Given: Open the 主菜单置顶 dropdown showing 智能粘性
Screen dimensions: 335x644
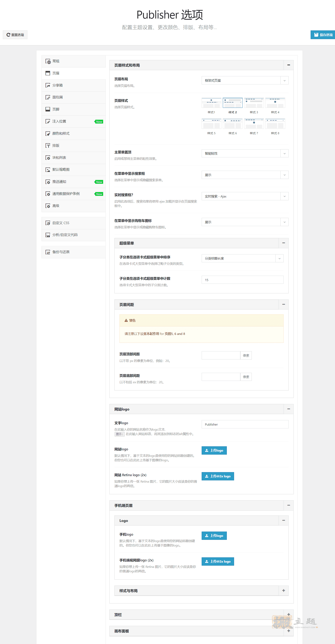Looking at the screenshot, I should 245,154.
